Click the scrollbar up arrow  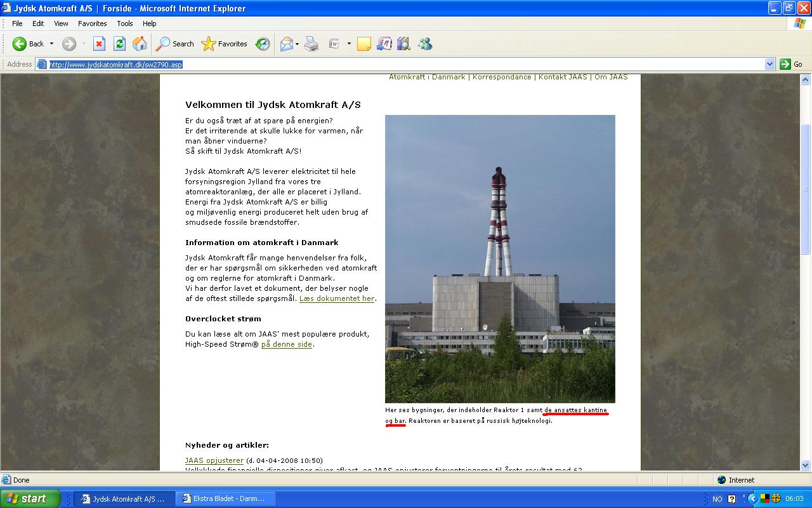click(x=806, y=79)
